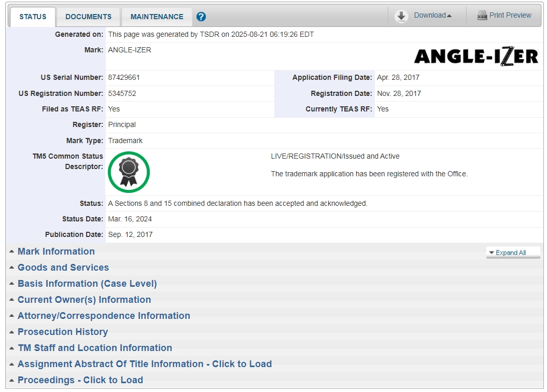Show Current Owner(s) Information details
The image size is (547, 392).
point(84,300)
